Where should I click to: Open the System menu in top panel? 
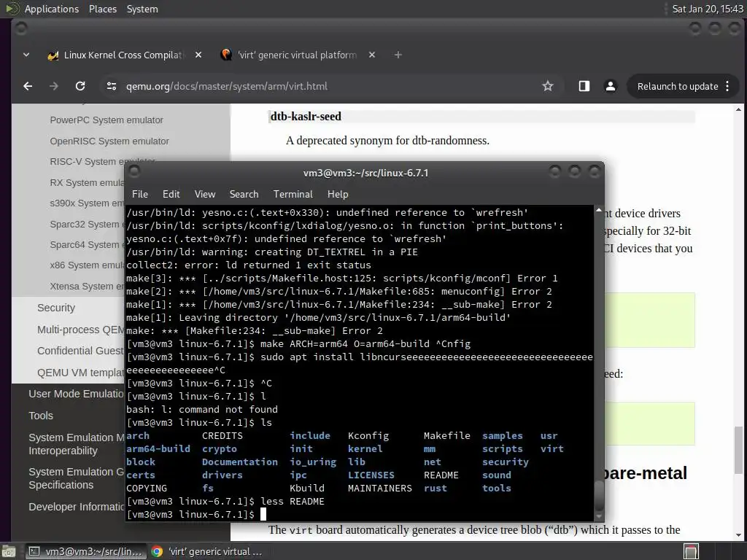tap(142, 9)
